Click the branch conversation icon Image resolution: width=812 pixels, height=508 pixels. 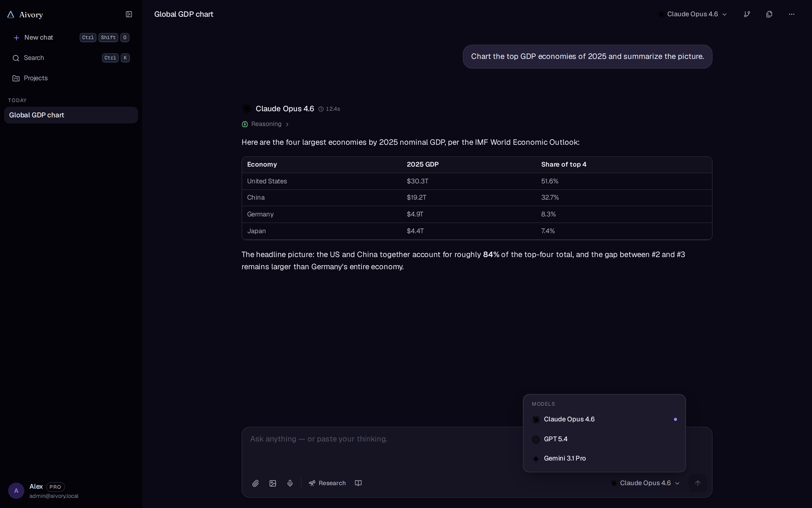[747, 14]
